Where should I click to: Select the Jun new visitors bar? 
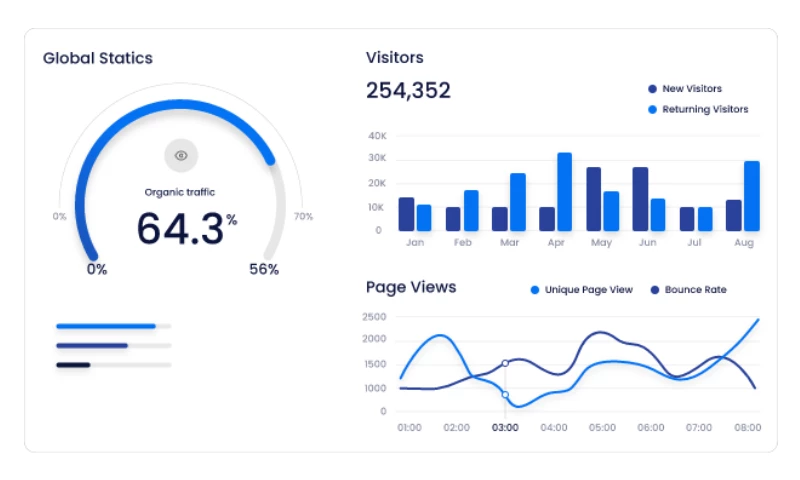640,199
